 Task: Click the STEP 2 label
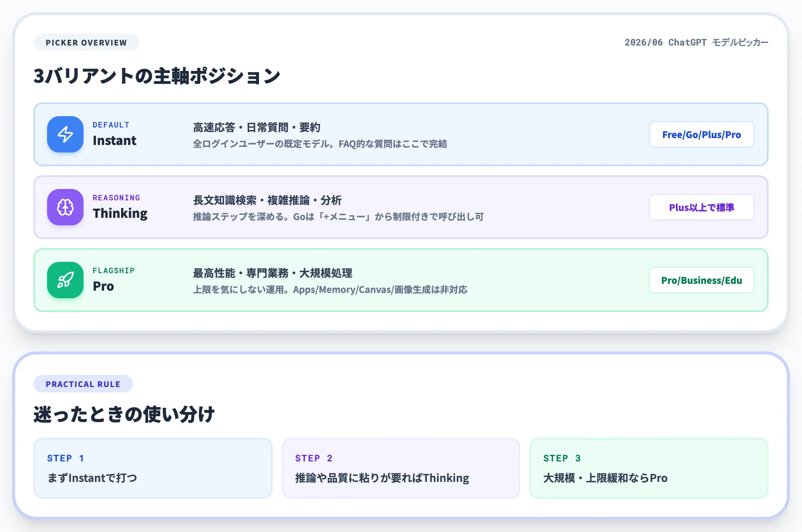(x=314, y=458)
